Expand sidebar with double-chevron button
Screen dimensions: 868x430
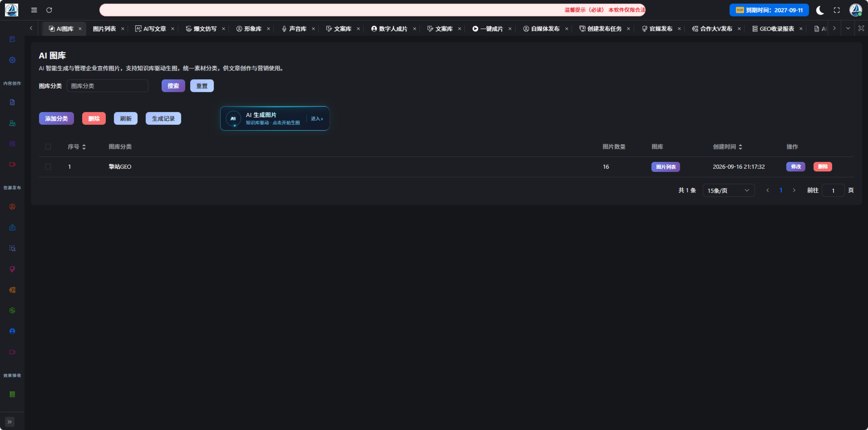pos(10,422)
